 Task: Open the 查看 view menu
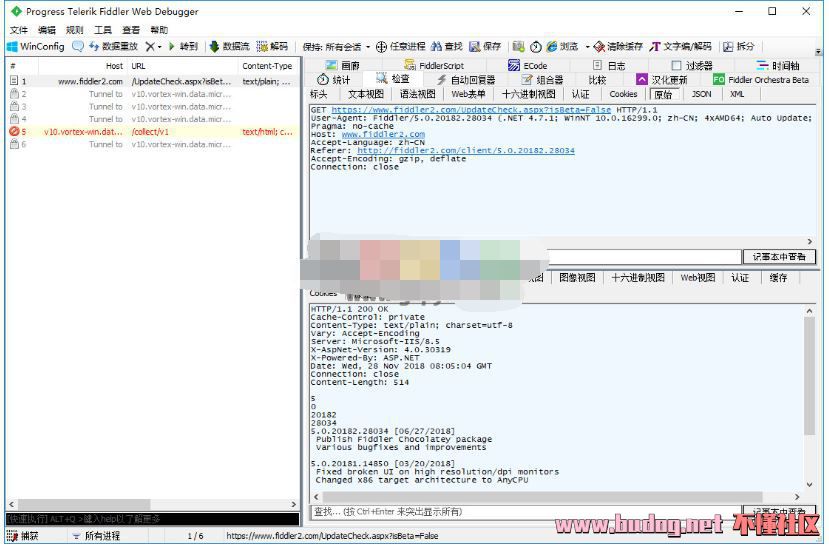click(131, 30)
